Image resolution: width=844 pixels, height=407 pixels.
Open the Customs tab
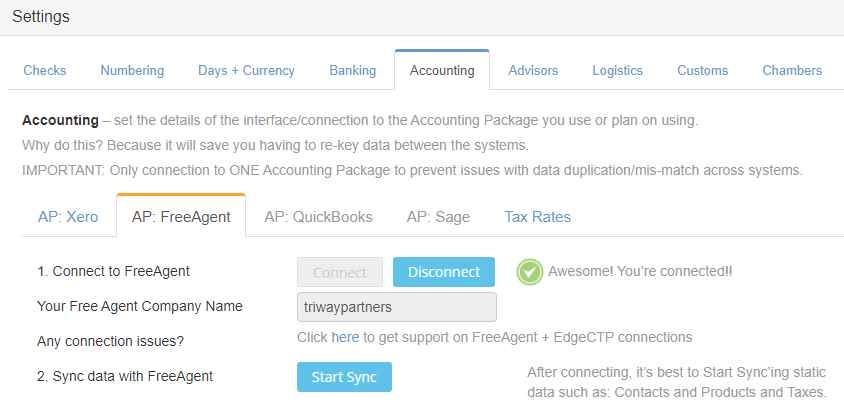(x=702, y=71)
